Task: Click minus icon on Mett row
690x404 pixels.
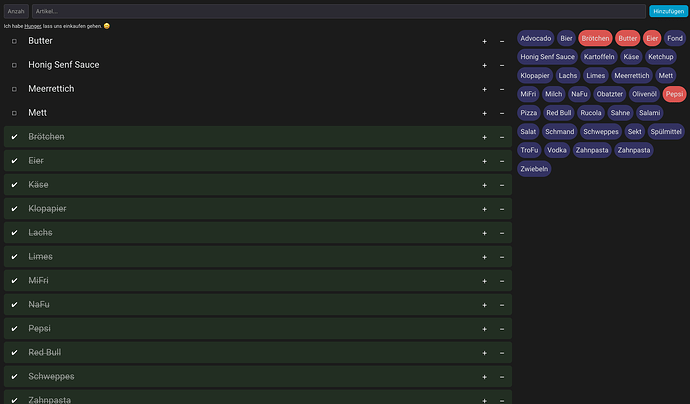Action: [x=502, y=113]
